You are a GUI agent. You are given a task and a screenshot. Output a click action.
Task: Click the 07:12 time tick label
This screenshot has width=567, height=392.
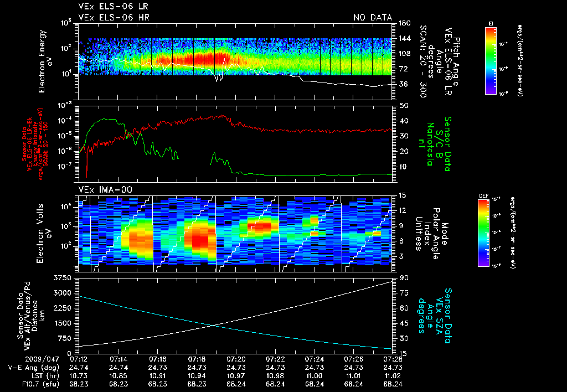click(x=79, y=359)
